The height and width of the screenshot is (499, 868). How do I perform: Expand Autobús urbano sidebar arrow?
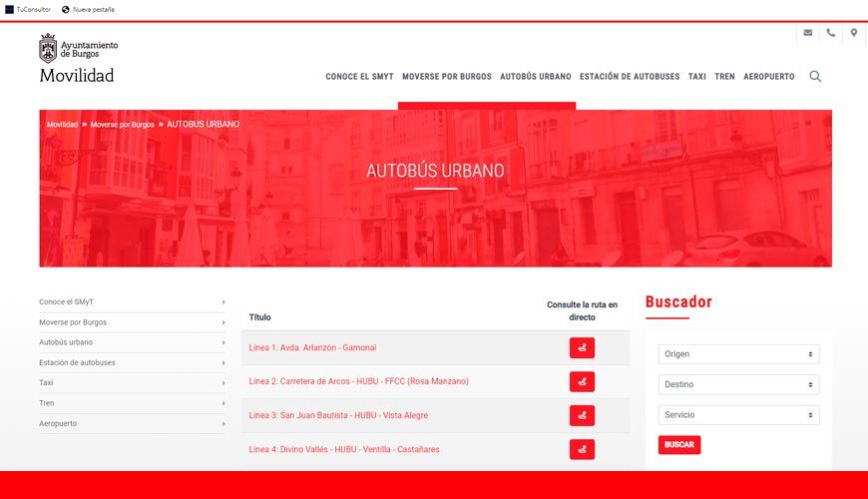pyautogui.click(x=223, y=342)
